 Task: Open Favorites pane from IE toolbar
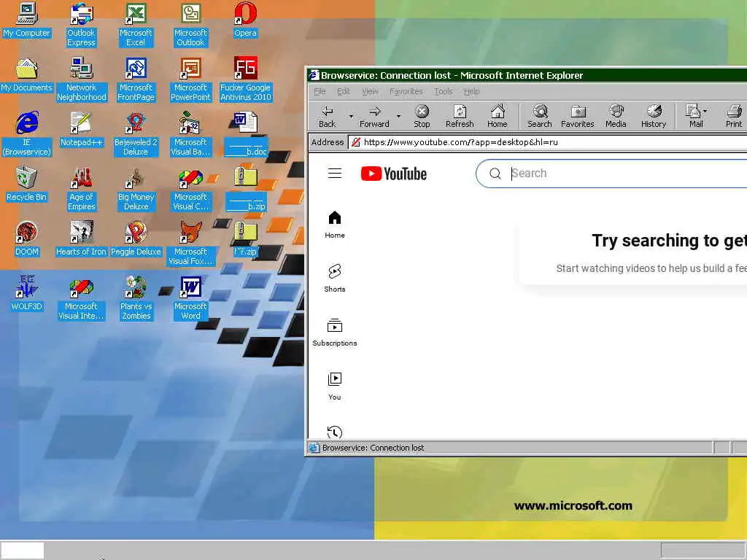click(x=578, y=116)
